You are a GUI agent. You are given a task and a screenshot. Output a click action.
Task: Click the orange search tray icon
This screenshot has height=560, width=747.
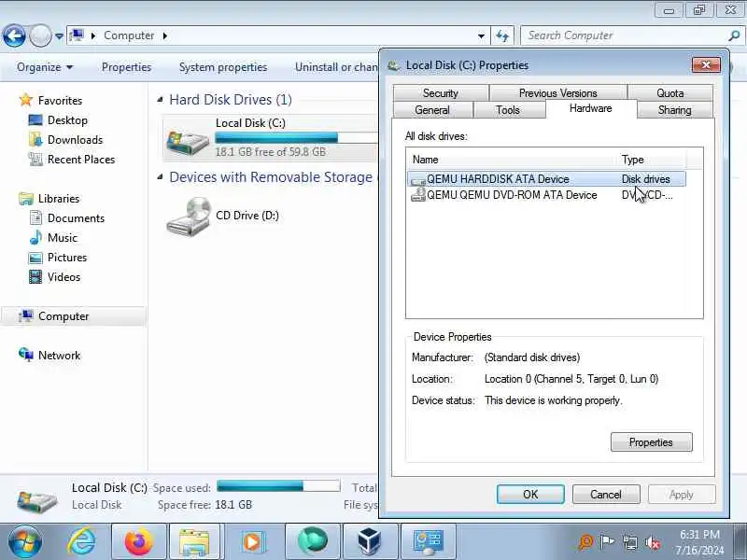point(585,542)
